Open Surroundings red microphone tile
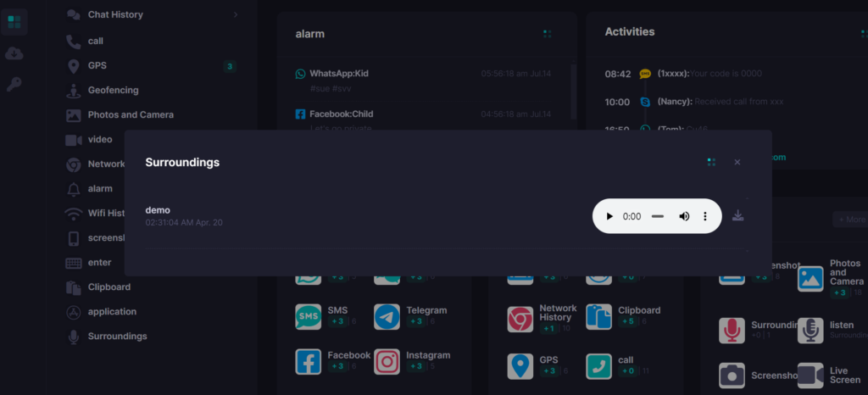The image size is (868, 395). (732, 331)
